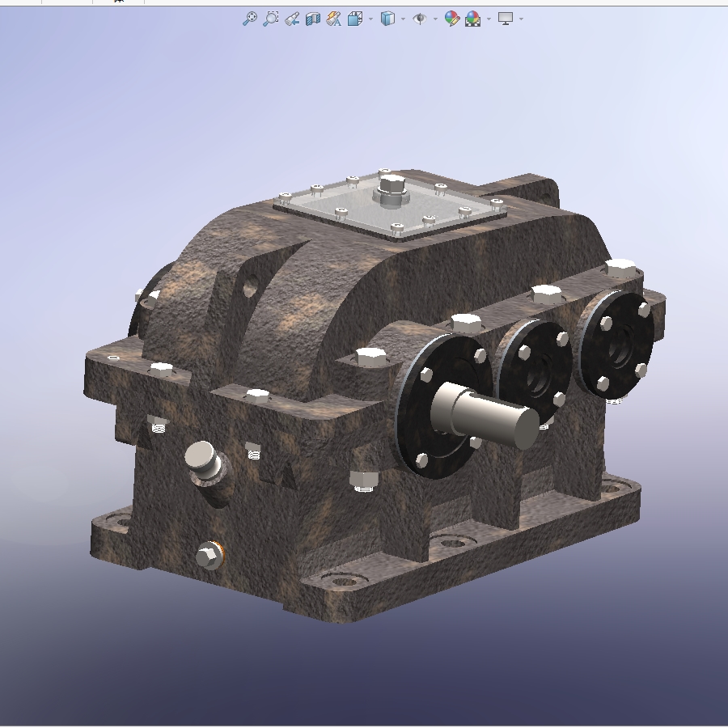Select the Zoom to Area tool

click(x=271, y=19)
